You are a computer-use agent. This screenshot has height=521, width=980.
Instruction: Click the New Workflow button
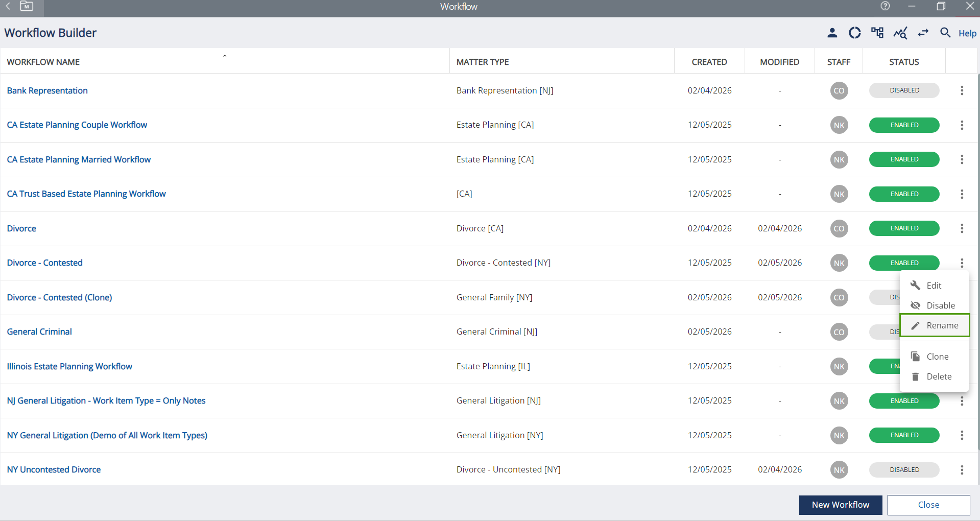tap(840, 505)
